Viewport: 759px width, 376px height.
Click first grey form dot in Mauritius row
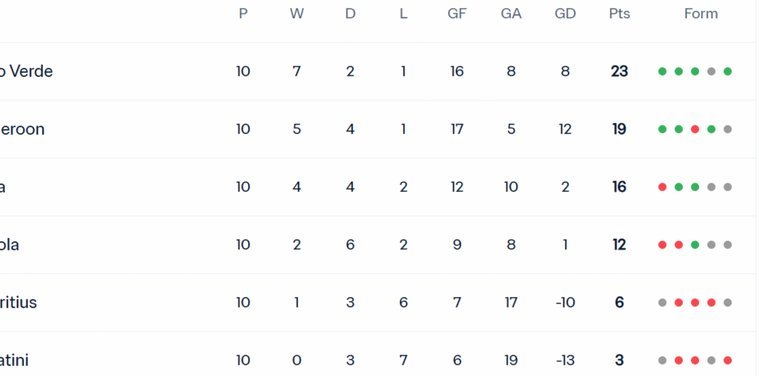pos(662,302)
